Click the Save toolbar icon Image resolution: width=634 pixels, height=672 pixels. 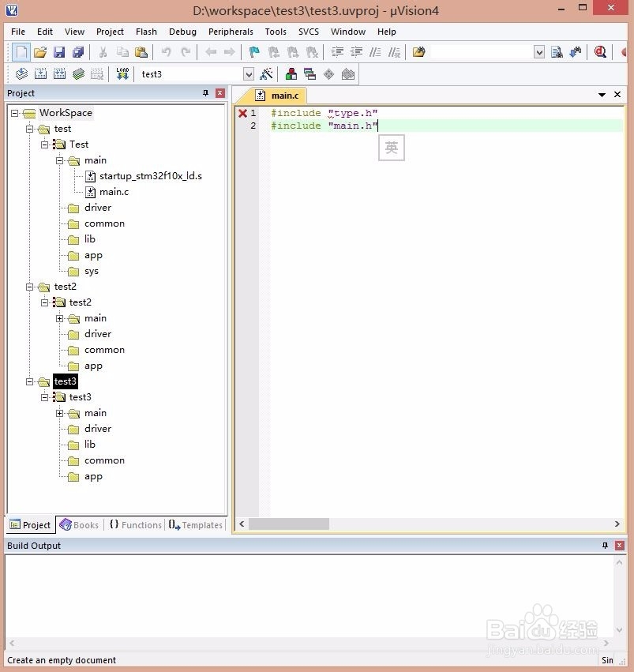(x=59, y=52)
